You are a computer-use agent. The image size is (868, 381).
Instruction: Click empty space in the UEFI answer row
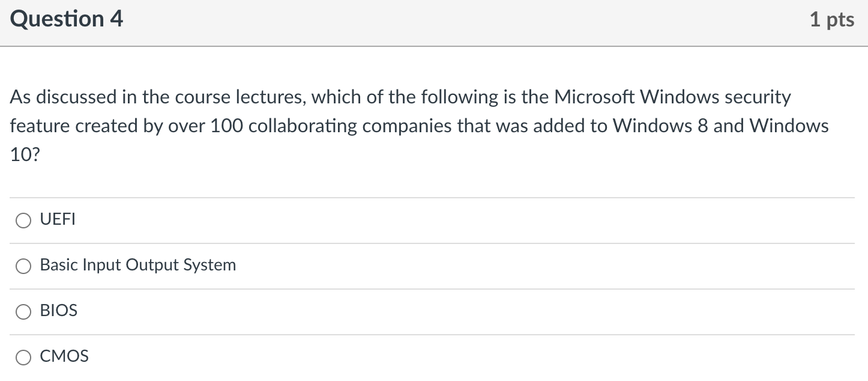456,221
